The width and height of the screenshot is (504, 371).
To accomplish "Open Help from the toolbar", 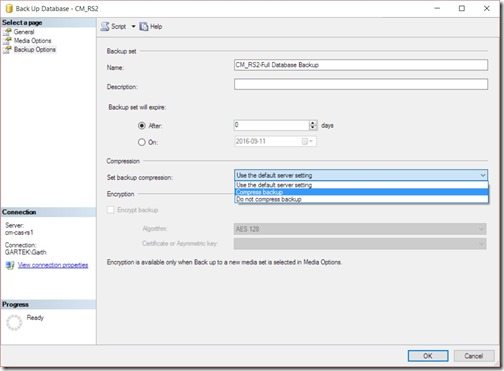I will tap(151, 26).
